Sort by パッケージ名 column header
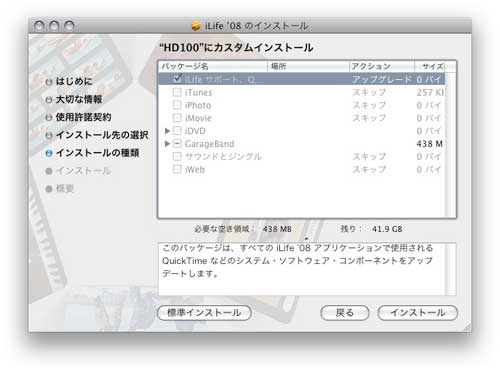 coord(213,66)
